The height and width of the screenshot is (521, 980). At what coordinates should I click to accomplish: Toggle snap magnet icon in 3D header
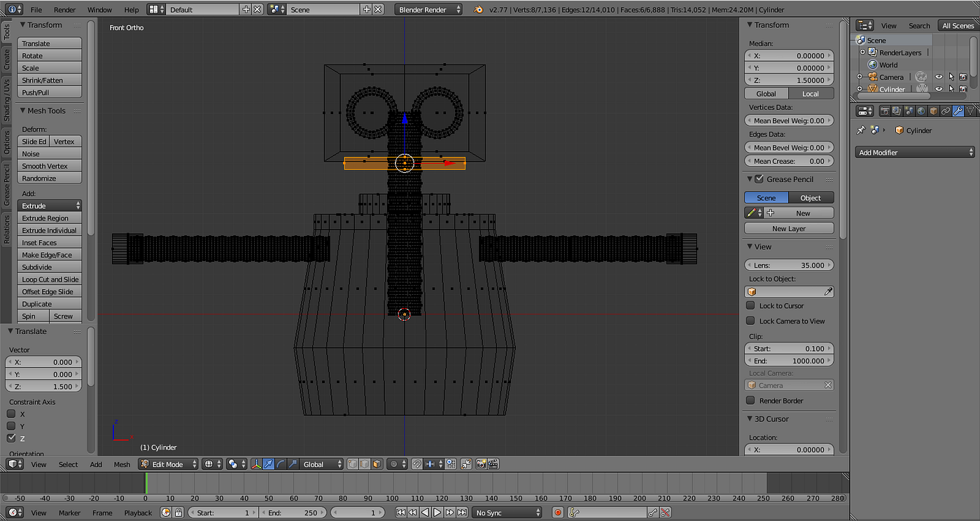416,464
